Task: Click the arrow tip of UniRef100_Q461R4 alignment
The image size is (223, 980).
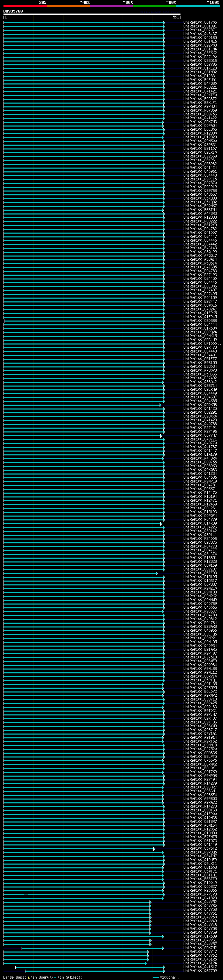Action: 146,963
